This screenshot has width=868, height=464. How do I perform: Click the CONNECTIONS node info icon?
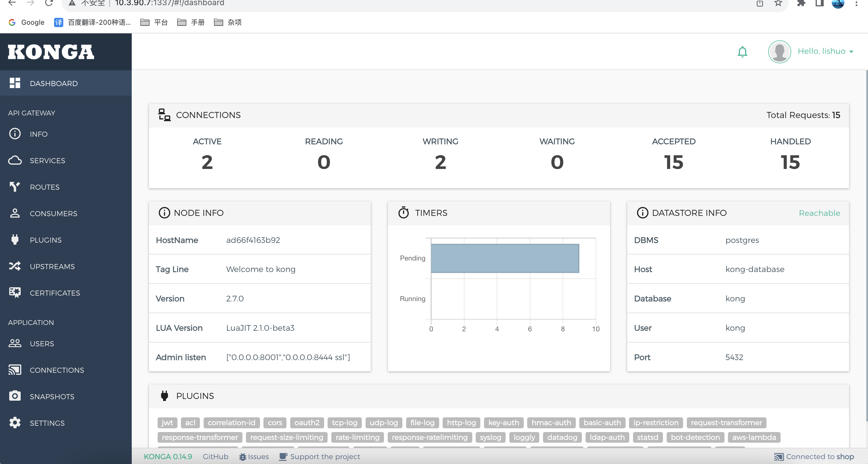coord(163,114)
